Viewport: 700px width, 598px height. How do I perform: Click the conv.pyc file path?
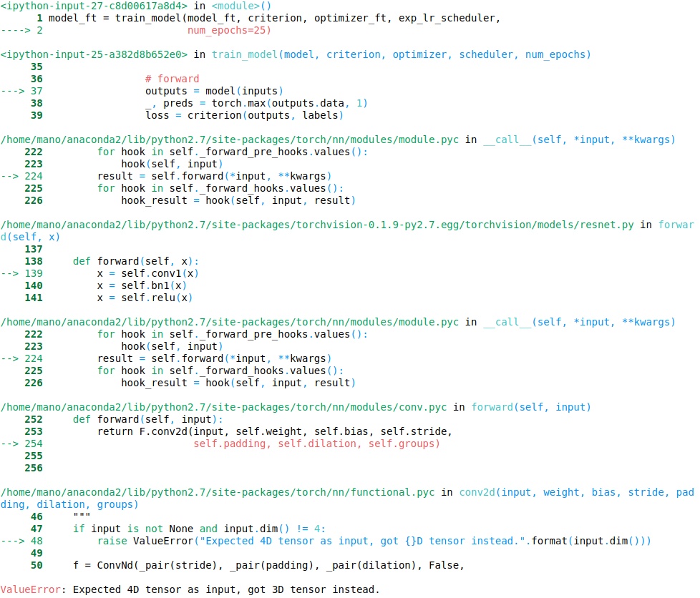[x=223, y=407]
